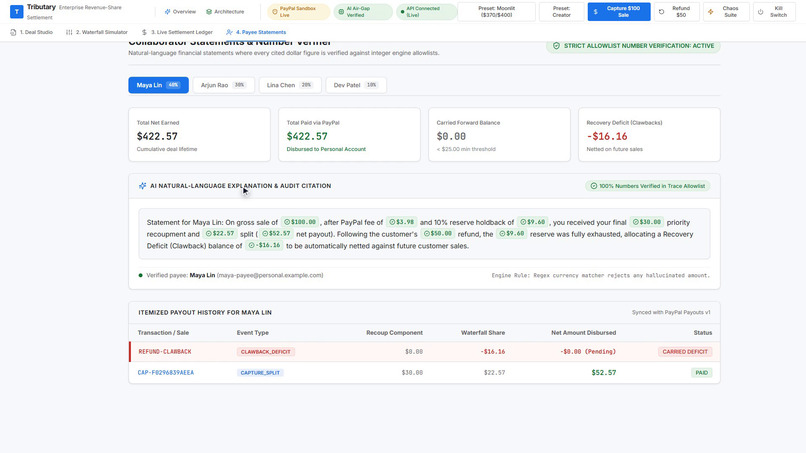Viewport: 806px width, 453px height.
Task: Click the Architecture layers icon
Action: click(x=209, y=11)
